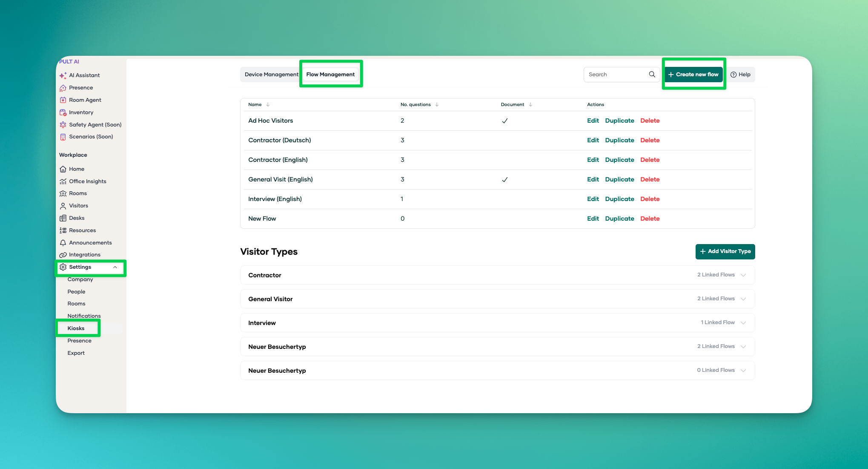Click the Office Insights chart icon
The height and width of the screenshot is (469, 868).
point(63,181)
